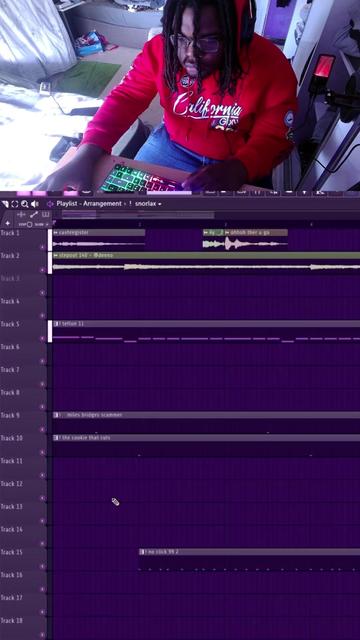
Task: Click the third icon in second toolbar row
Action: pyautogui.click(x=46, y=214)
